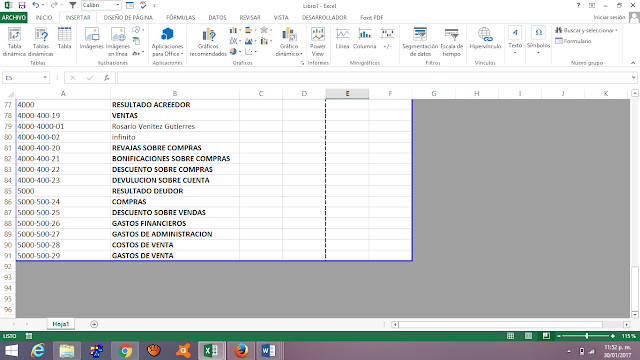Viewport: 640px width, 360px height.
Task: Open the ARCHIVO tab
Action: 13,18
